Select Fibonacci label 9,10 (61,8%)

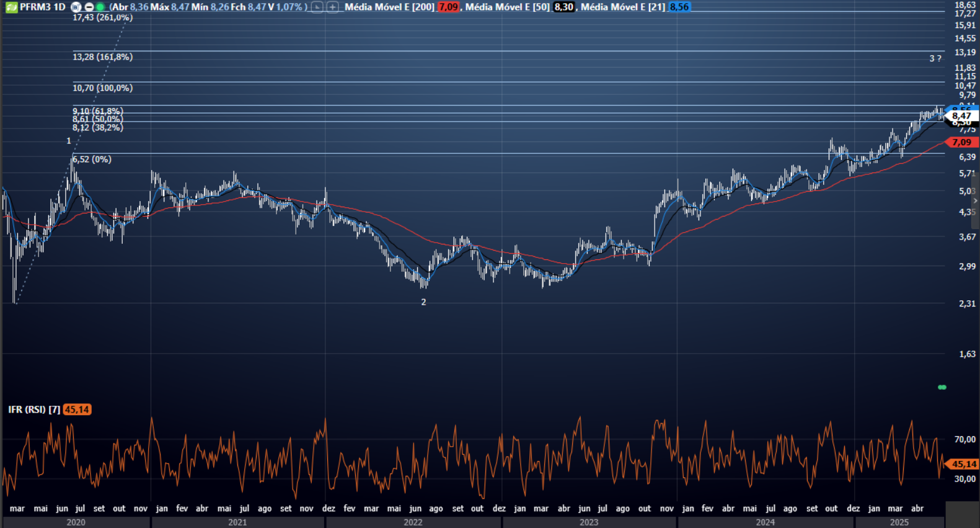(97, 111)
